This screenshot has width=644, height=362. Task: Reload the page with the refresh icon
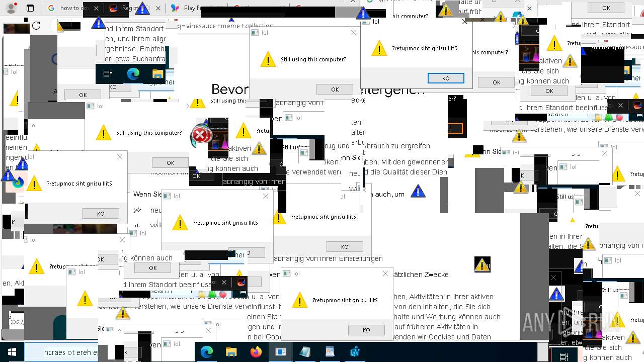coord(36,26)
